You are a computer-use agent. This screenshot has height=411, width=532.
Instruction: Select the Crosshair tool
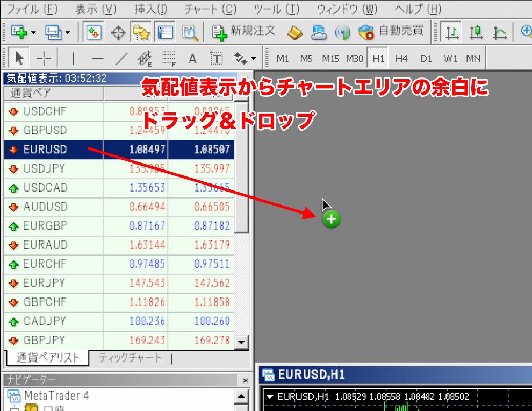tap(44, 59)
